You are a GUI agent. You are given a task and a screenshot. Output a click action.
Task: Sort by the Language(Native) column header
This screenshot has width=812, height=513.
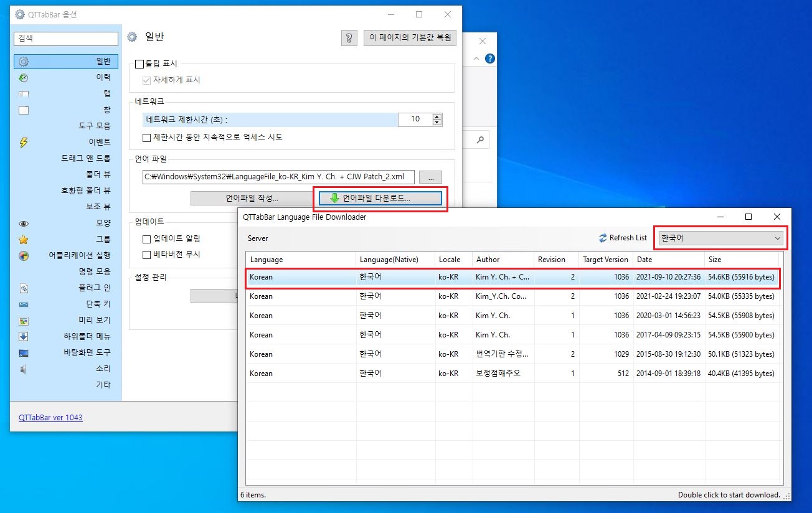click(395, 260)
